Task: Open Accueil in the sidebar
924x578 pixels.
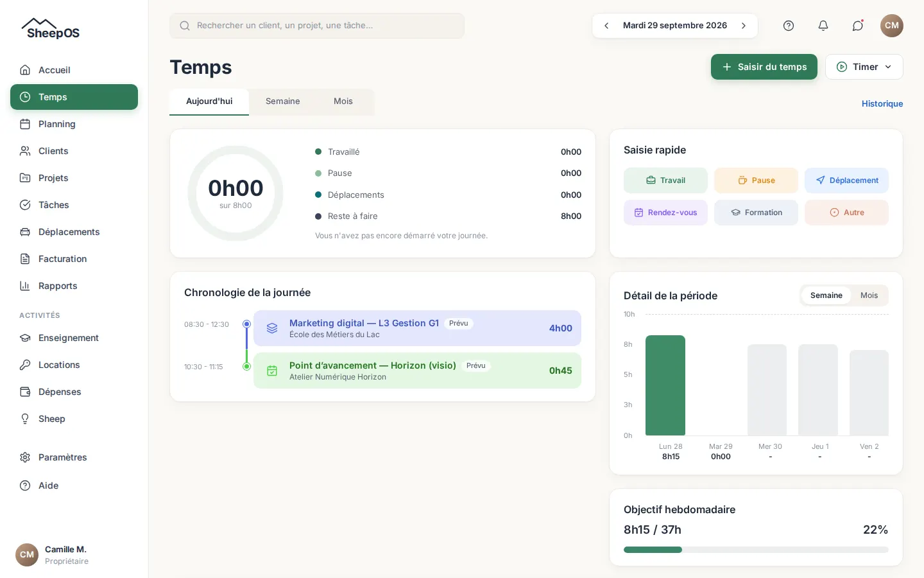Action: click(74, 70)
